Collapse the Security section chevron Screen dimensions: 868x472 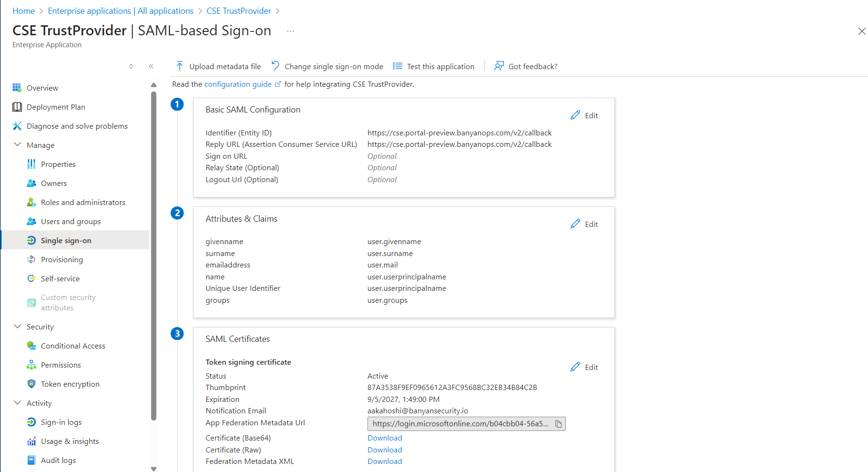[x=18, y=327]
